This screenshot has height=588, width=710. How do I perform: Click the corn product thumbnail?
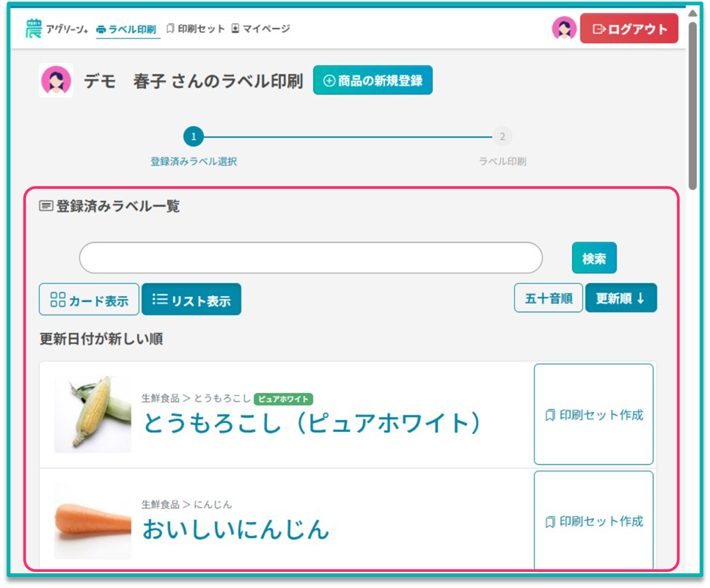(x=92, y=414)
